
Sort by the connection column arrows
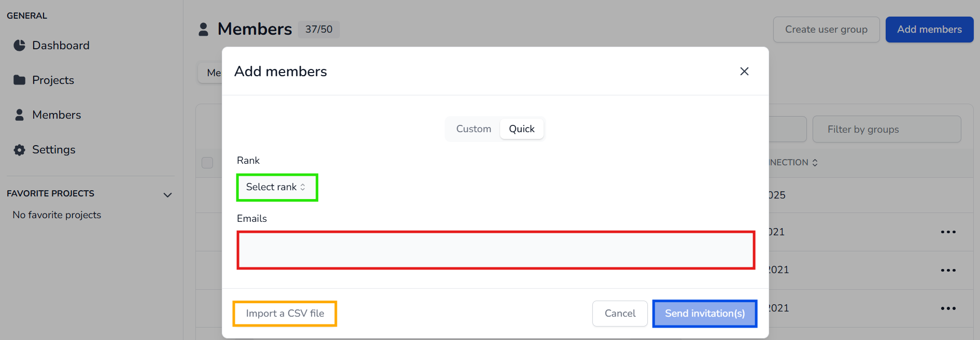(x=815, y=163)
